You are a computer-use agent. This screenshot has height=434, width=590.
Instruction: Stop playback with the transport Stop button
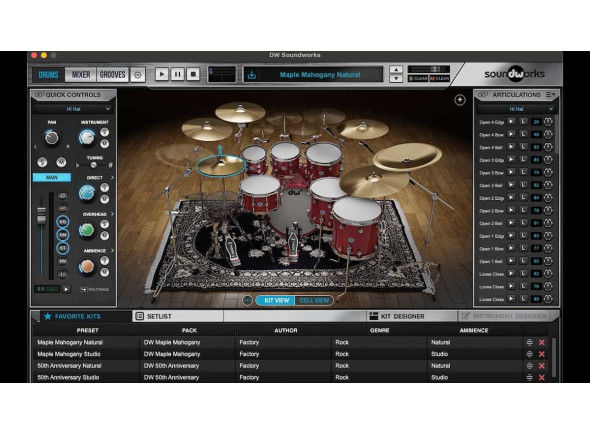(193, 74)
